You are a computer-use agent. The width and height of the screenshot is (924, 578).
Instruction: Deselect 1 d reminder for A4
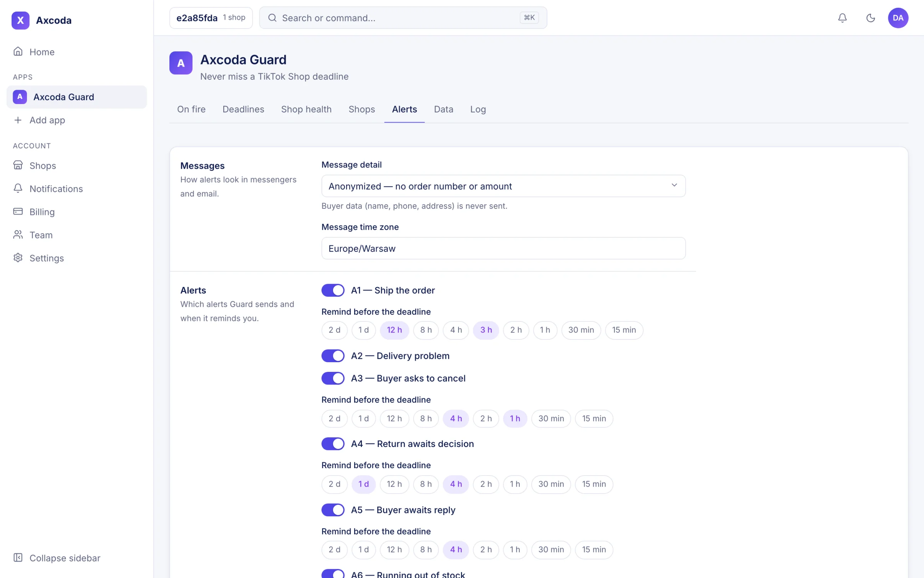(363, 484)
